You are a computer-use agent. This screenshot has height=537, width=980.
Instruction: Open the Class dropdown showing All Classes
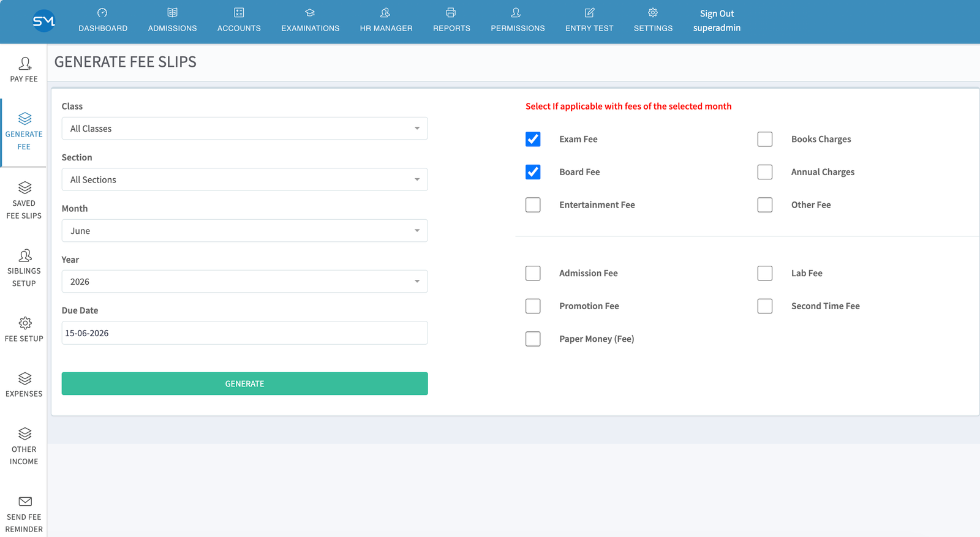click(244, 129)
